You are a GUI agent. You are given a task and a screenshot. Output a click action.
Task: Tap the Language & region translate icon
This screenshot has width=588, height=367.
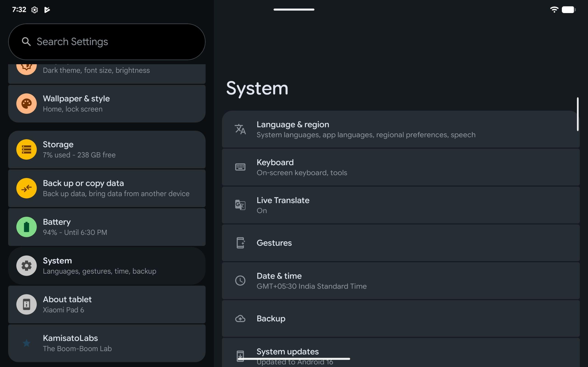point(240,129)
